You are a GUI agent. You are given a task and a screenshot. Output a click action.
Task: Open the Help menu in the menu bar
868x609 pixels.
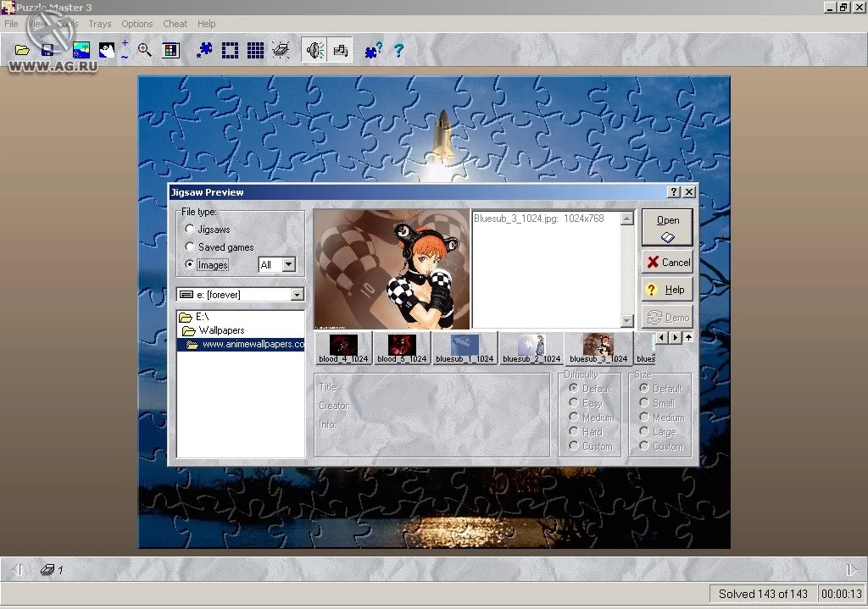(207, 24)
